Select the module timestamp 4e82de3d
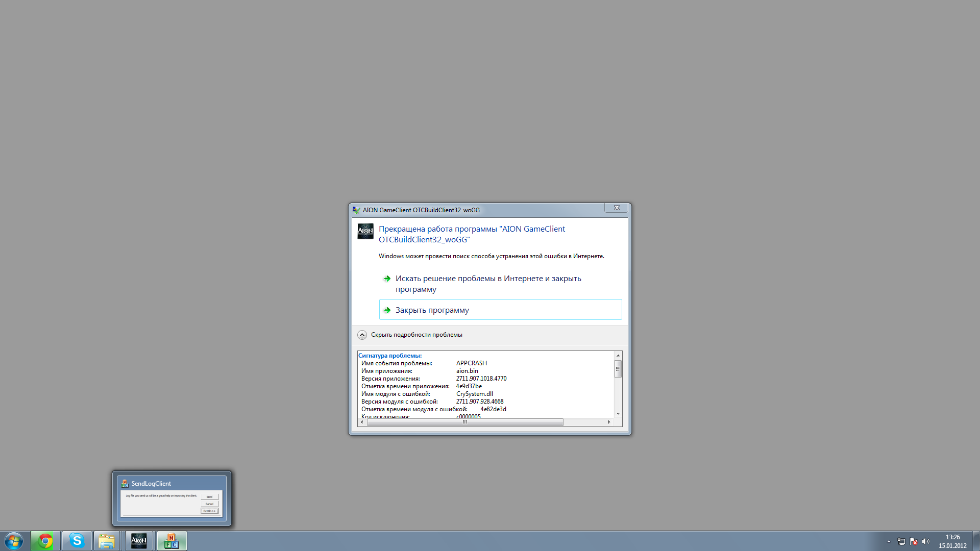The height and width of the screenshot is (551, 980). [493, 409]
